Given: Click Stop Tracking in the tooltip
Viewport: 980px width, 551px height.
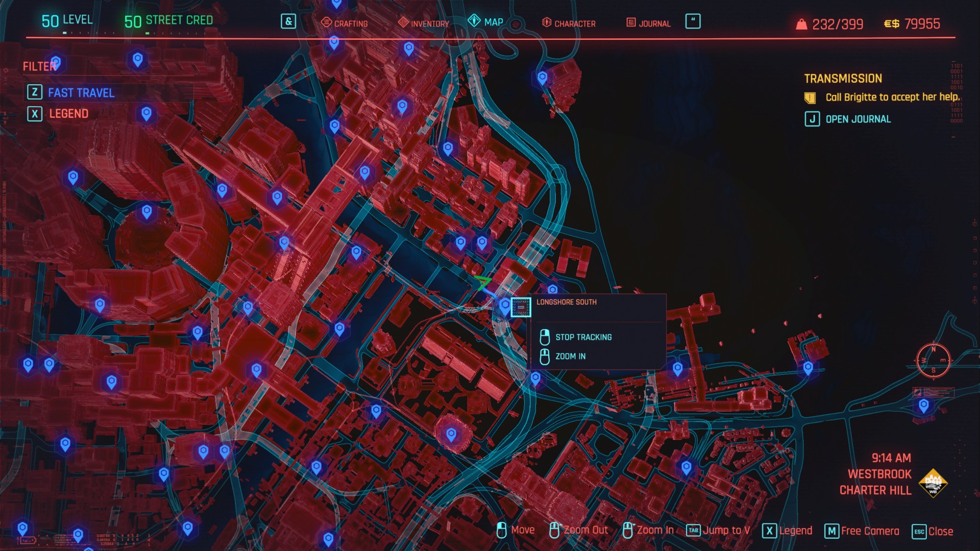Looking at the screenshot, I should pyautogui.click(x=583, y=337).
